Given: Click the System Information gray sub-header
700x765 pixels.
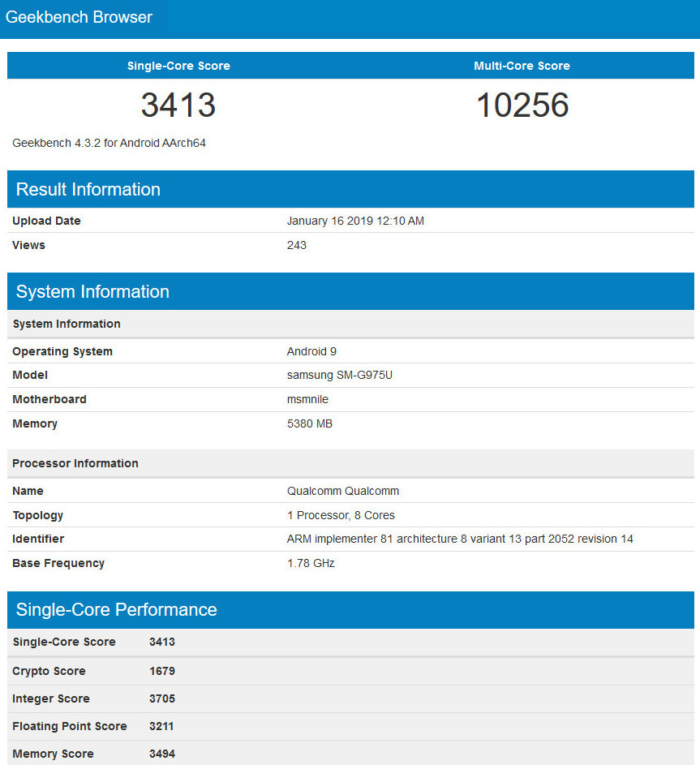Looking at the screenshot, I should tap(67, 324).
